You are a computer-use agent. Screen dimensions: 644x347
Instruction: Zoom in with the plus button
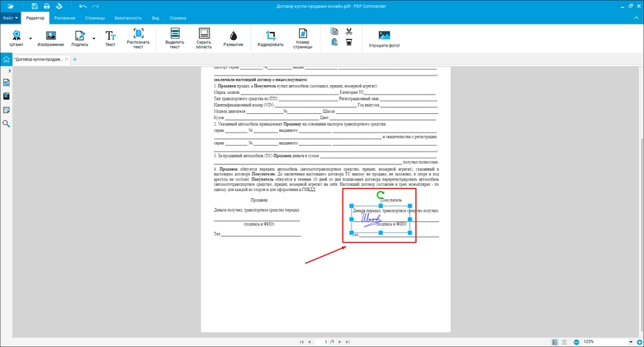pos(640,342)
